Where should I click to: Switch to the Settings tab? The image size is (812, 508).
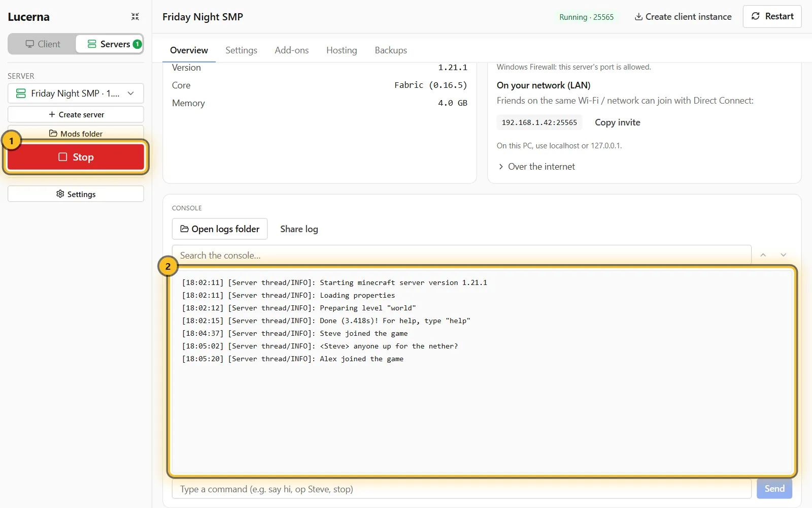[x=241, y=50]
